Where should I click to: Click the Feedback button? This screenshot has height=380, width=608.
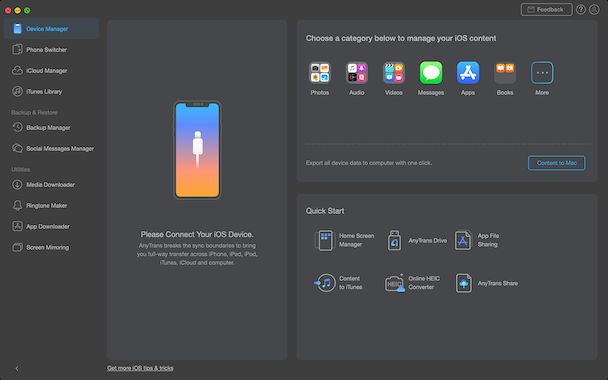tap(546, 9)
